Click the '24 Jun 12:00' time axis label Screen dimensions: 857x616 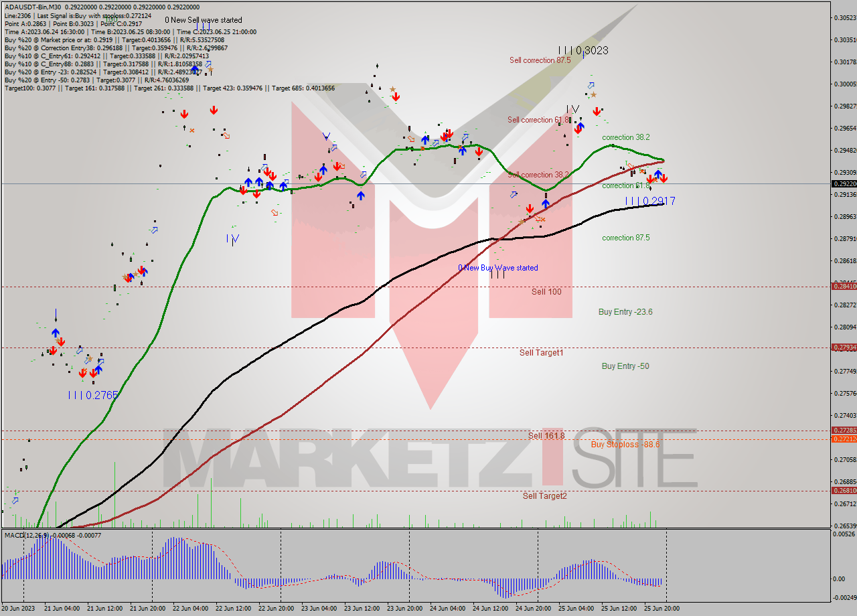(490, 609)
